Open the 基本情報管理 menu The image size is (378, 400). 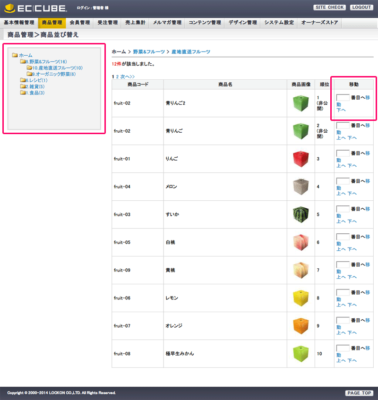click(x=19, y=23)
